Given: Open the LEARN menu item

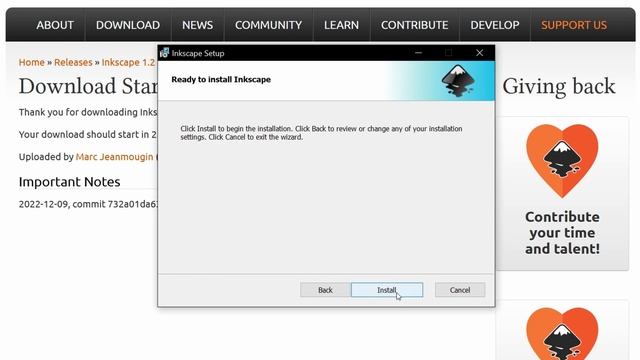Looking at the screenshot, I should tap(341, 25).
